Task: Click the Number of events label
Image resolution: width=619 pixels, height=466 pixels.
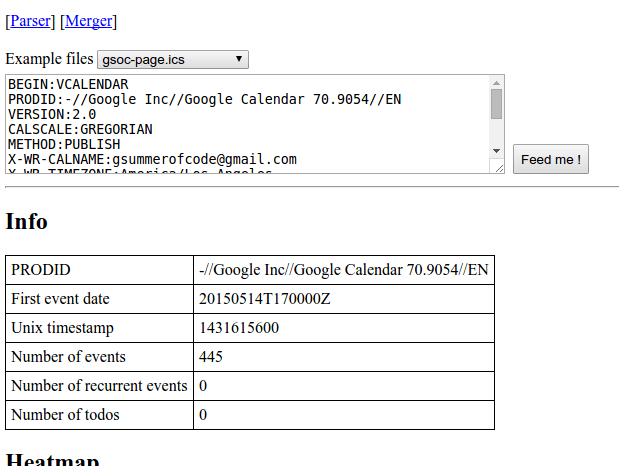Action: (x=68, y=357)
